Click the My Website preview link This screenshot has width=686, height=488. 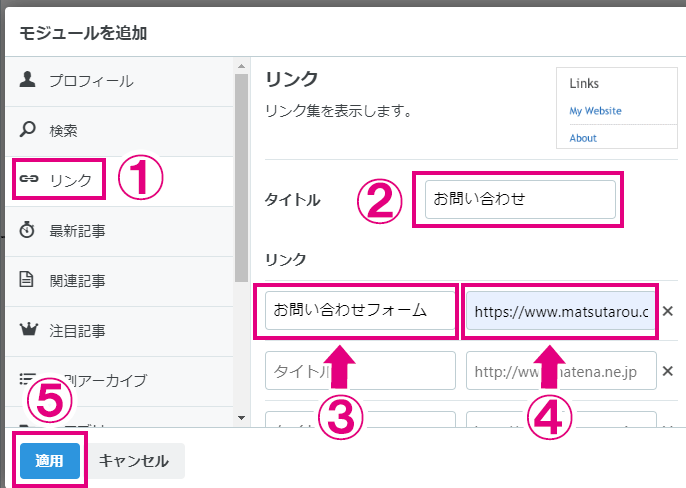pos(595,111)
